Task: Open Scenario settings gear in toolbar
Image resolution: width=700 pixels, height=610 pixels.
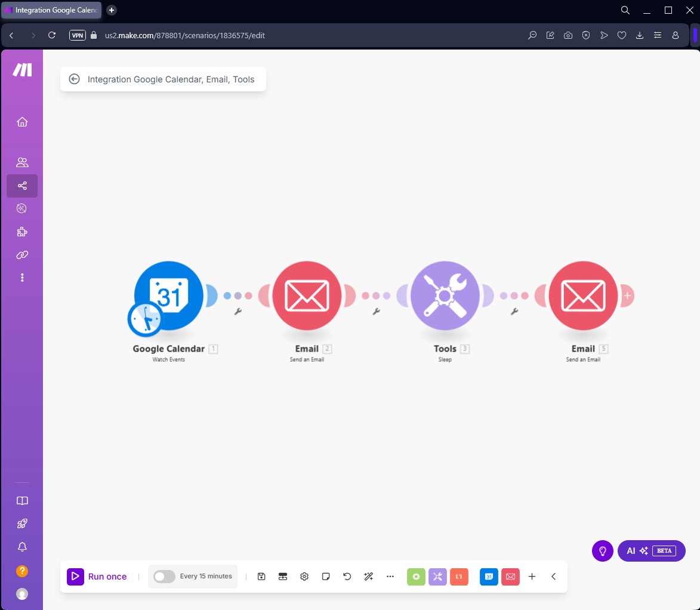Action: [x=304, y=577]
